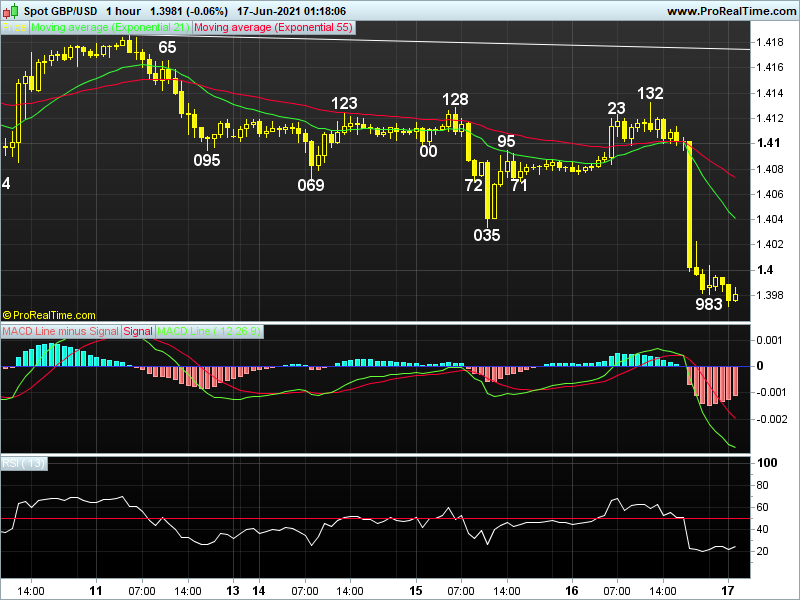Click the 095 low annotation
Image resolution: width=800 pixels, height=600 pixels.
pos(207,160)
